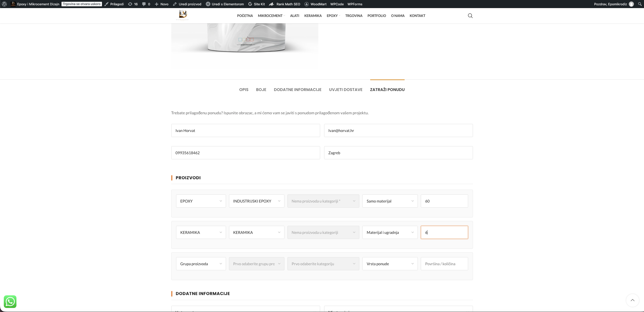
Task: Open the MIKROCEMENT navigation menu
Action: pos(271,16)
